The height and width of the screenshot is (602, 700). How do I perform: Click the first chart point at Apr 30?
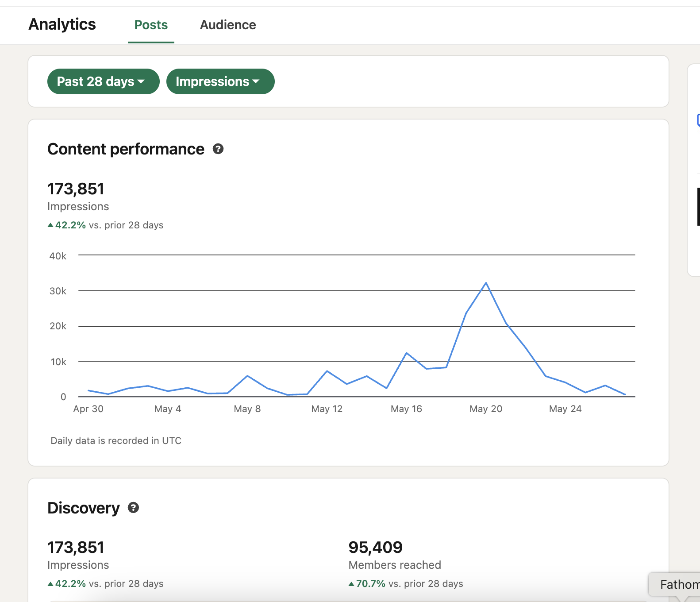point(88,390)
